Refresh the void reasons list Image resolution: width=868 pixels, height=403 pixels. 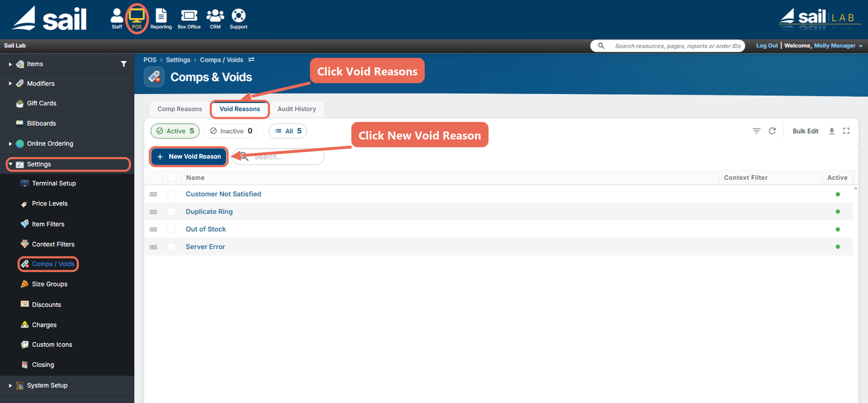coord(772,131)
